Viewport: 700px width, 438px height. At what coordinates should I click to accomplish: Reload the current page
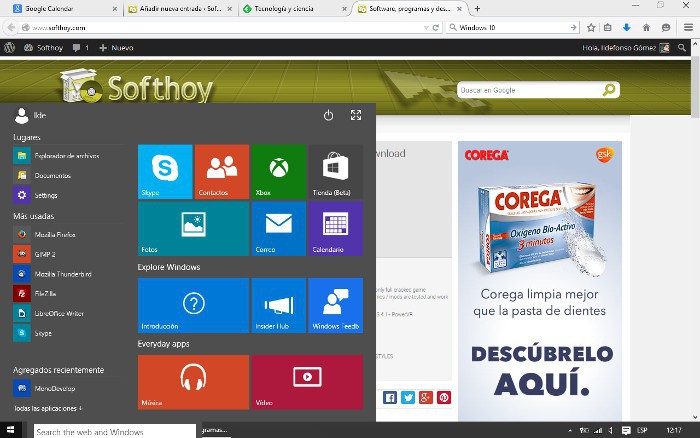pyautogui.click(x=436, y=28)
